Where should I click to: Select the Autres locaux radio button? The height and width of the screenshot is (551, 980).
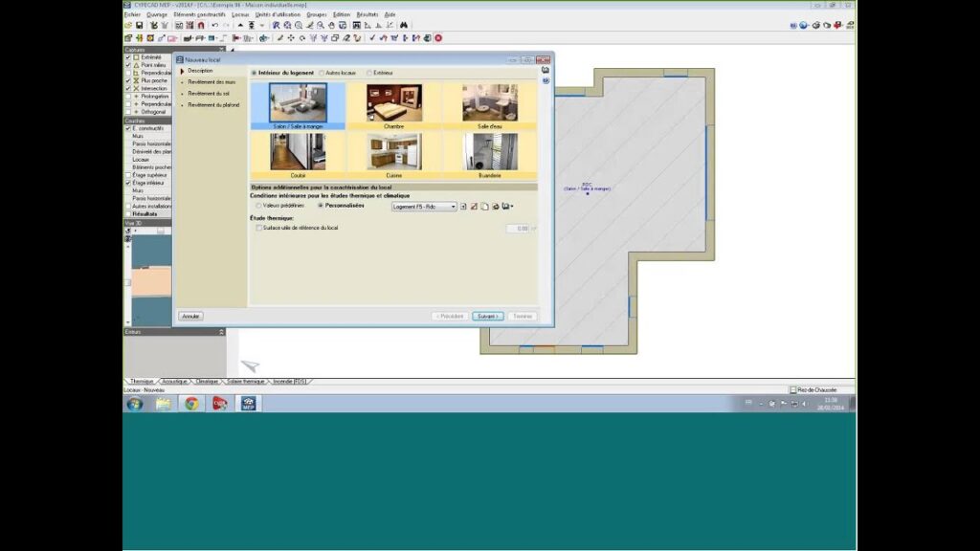[x=323, y=73]
